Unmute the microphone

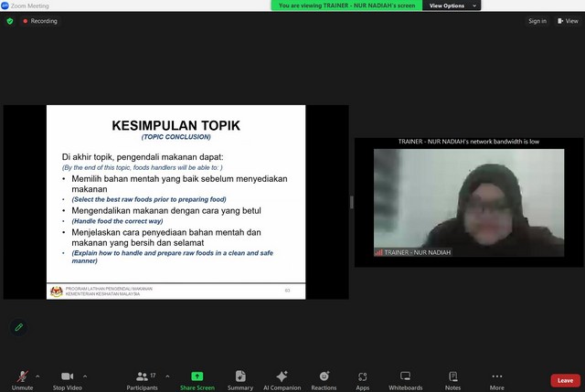tap(22, 377)
